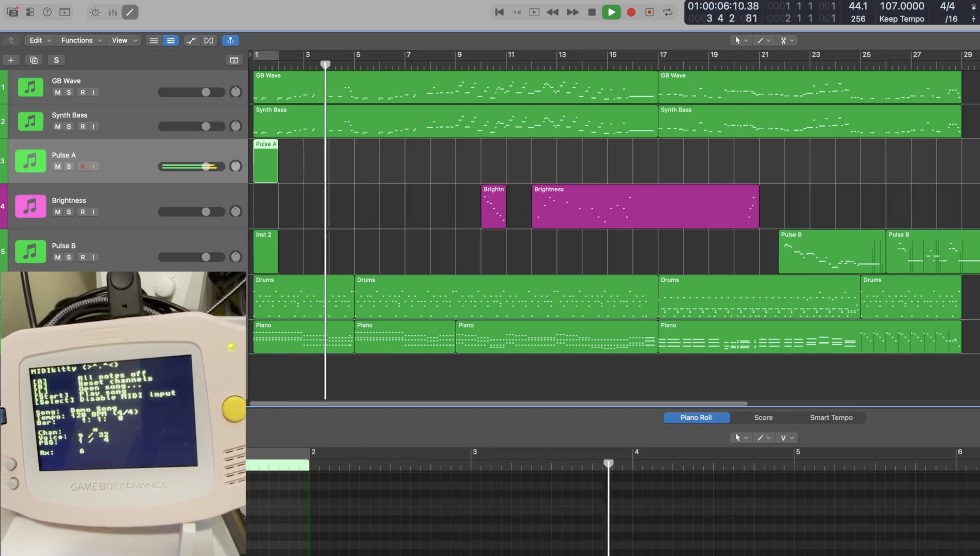This screenshot has width=980, height=556.
Task: Open piano roll pencil tool menu
Action: click(764, 438)
